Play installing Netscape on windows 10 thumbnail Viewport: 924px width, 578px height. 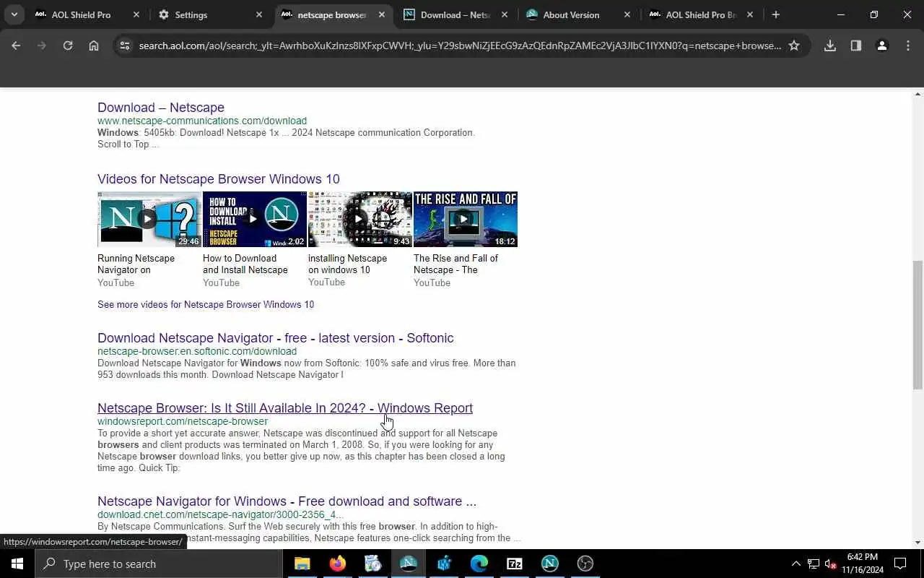pyautogui.click(x=360, y=219)
